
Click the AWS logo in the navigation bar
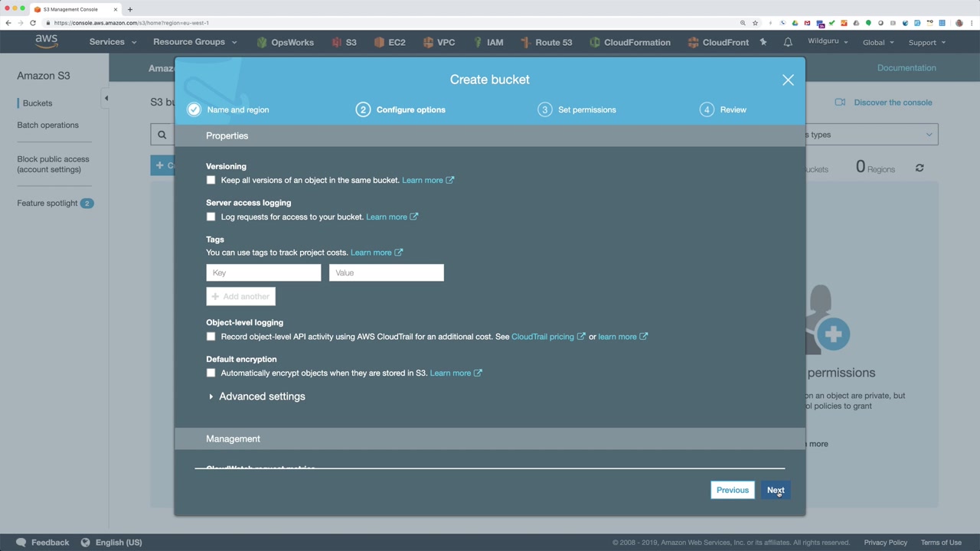coord(46,42)
